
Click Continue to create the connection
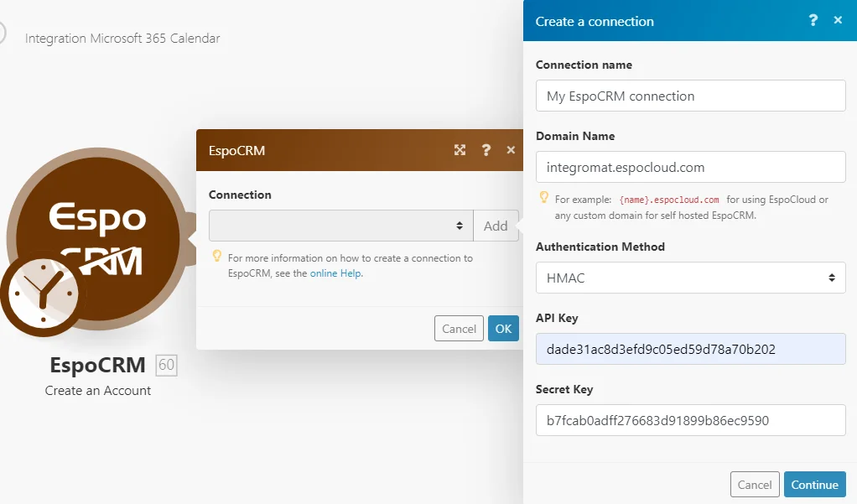click(814, 485)
